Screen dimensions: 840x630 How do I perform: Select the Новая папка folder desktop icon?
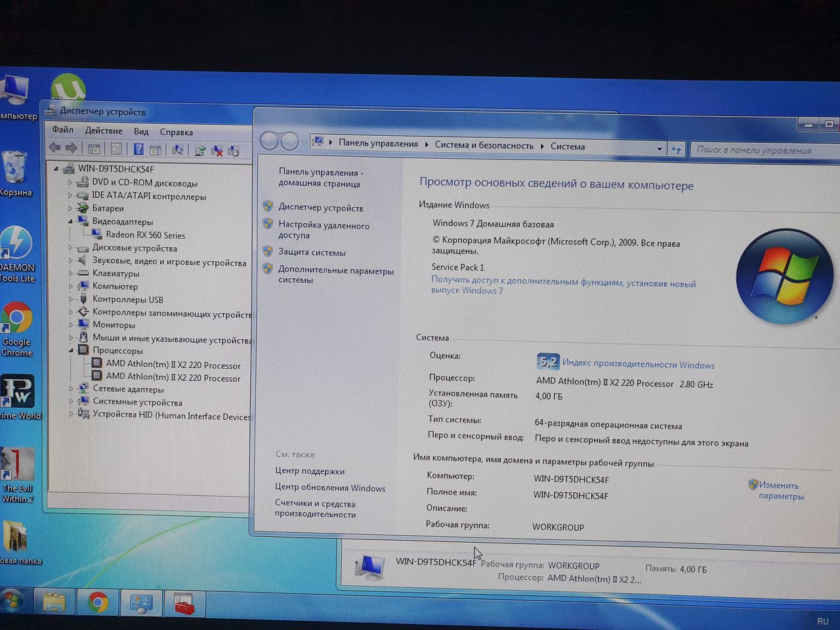18,542
